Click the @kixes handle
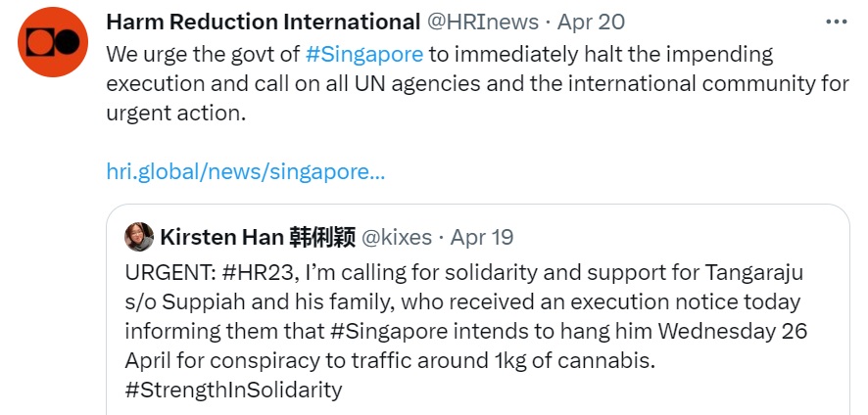The height and width of the screenshot is (415, 868). click(x=398, y=237)
